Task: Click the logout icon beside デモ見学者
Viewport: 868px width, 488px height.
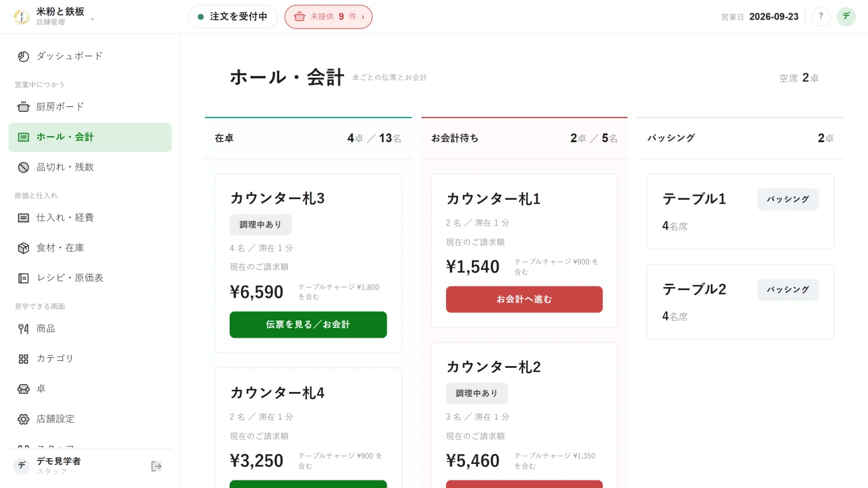Action: click(x=156, y=467)
